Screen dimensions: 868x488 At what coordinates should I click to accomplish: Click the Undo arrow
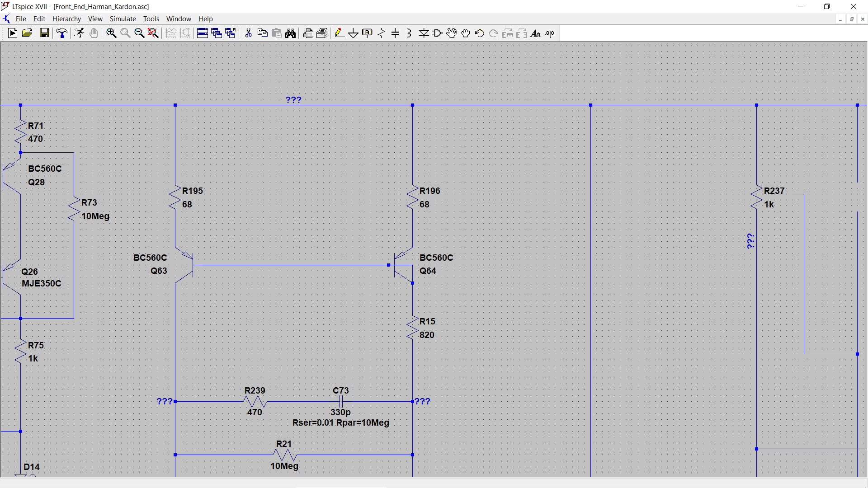480,33
